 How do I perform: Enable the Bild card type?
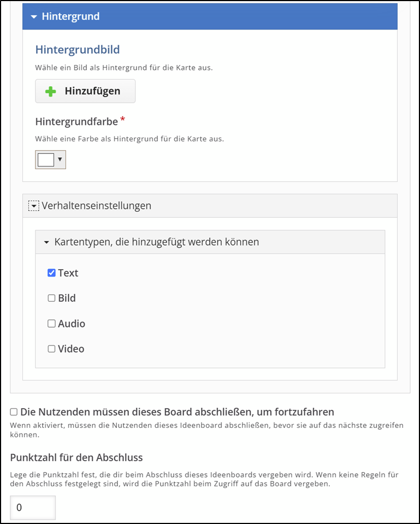click(x=52, y=298)
